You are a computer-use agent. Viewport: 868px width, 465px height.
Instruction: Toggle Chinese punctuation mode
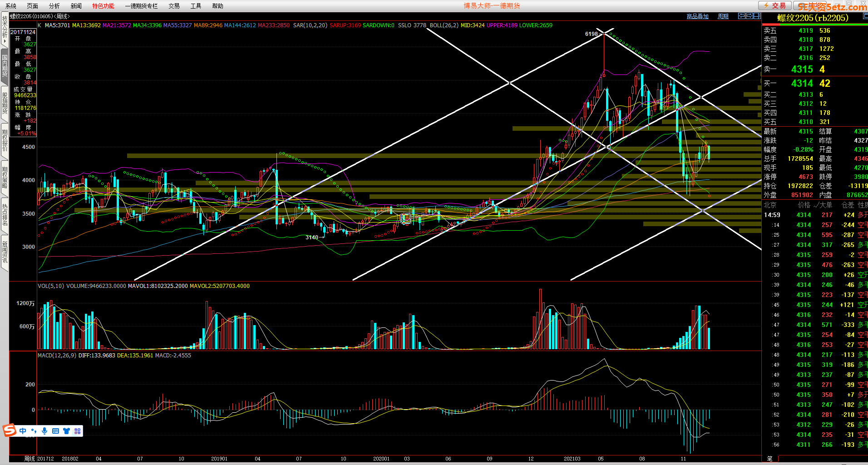pyautogui.click(x=34, y=431)
